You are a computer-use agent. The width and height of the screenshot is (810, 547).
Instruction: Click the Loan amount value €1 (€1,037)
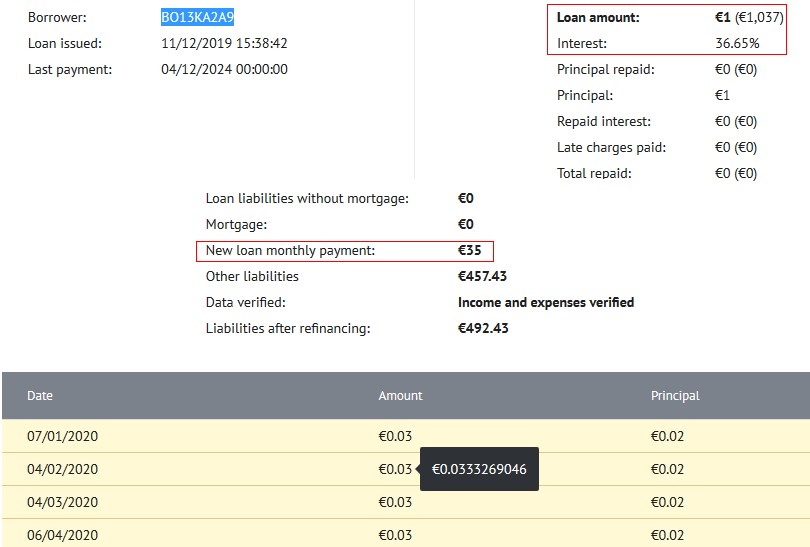pyautogui.click(x=749, y=17)
